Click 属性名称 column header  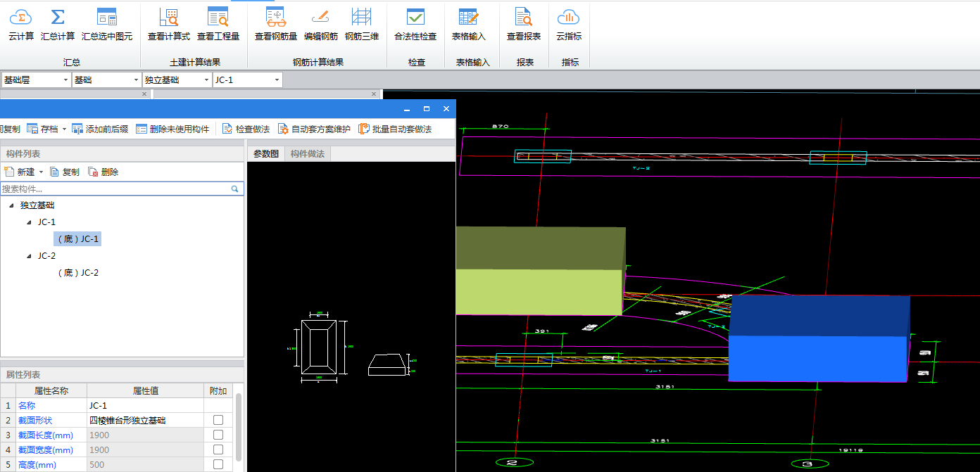pyautogui.click(x=51, y=390)
